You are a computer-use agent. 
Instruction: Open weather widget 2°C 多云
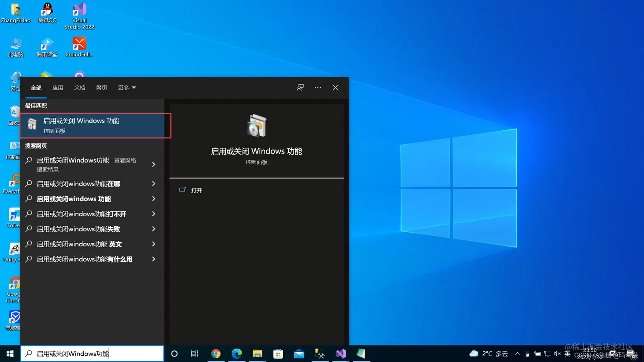point(489,353)
